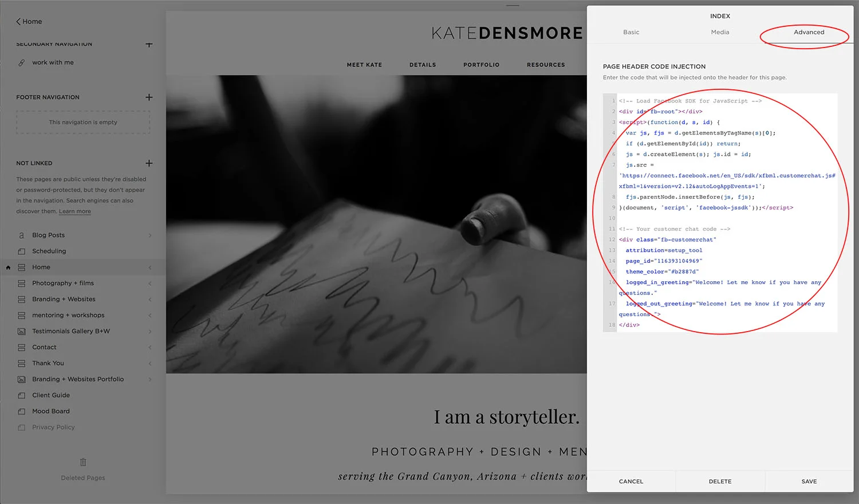Click the mentoring + workshops index icon

point(22,316)
